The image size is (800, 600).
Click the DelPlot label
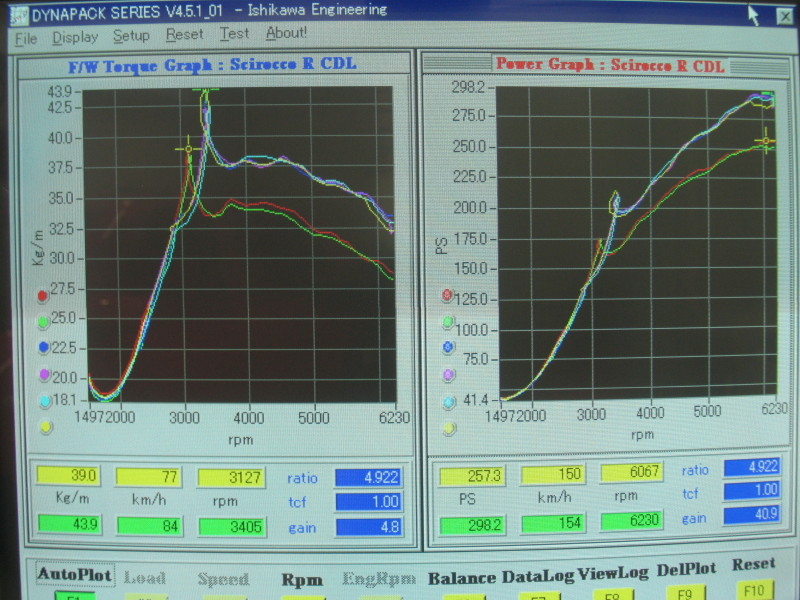pyautogui.click(x=686, y=569)
